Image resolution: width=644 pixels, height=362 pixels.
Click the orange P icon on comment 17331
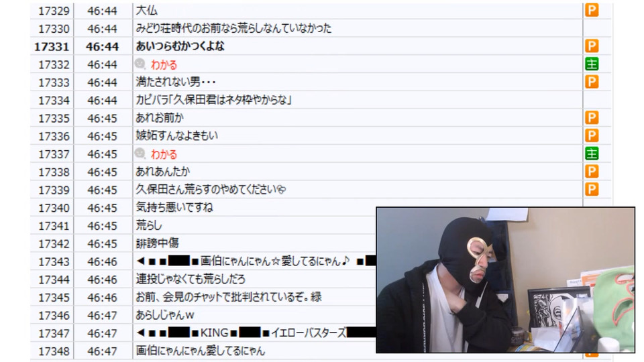592,46
